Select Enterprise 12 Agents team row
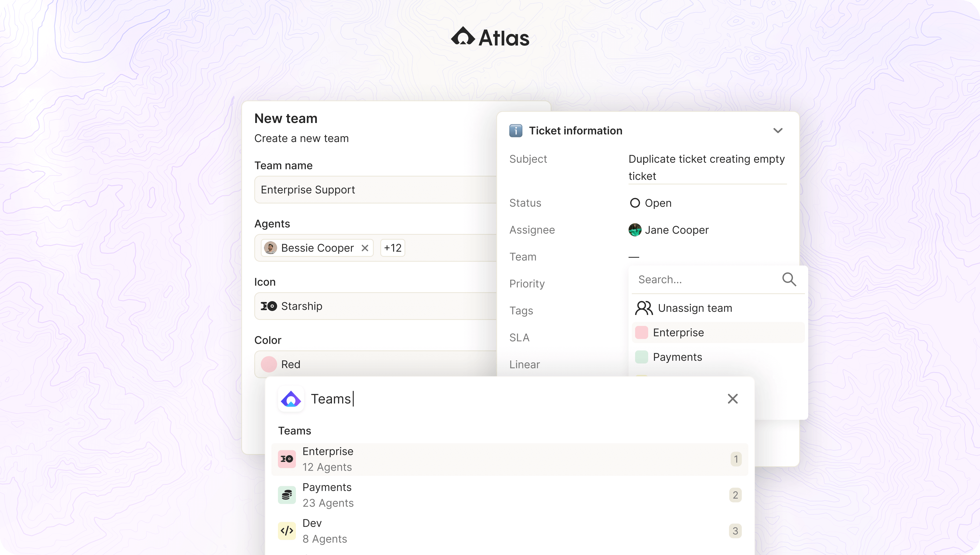This screenshot has height=555, width=980. tap(509, 459)
